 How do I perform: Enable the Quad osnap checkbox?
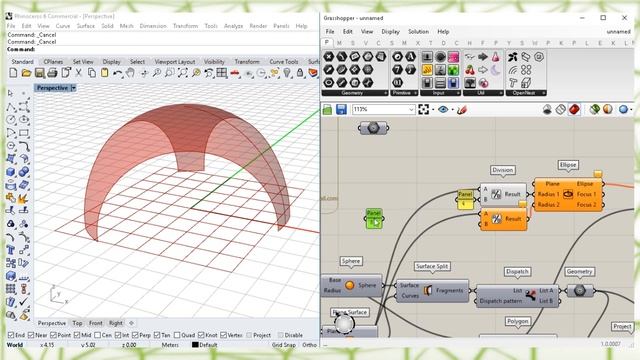point(177,335)
